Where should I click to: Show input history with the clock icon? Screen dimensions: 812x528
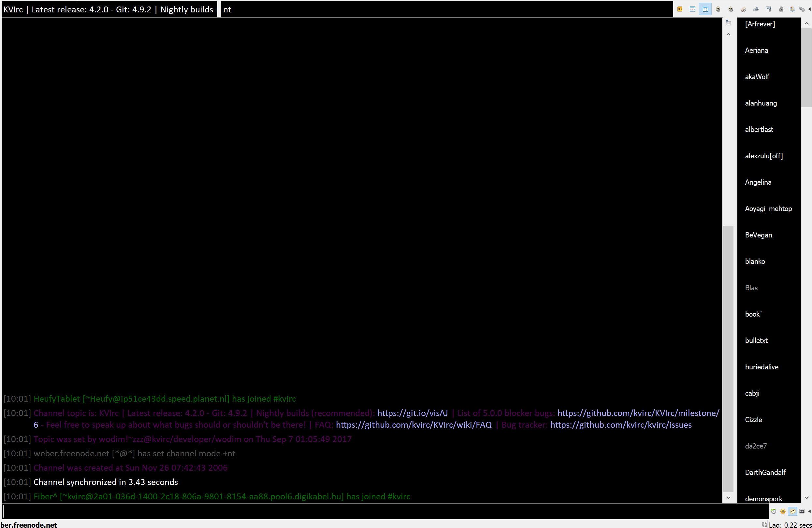(774, 512)
